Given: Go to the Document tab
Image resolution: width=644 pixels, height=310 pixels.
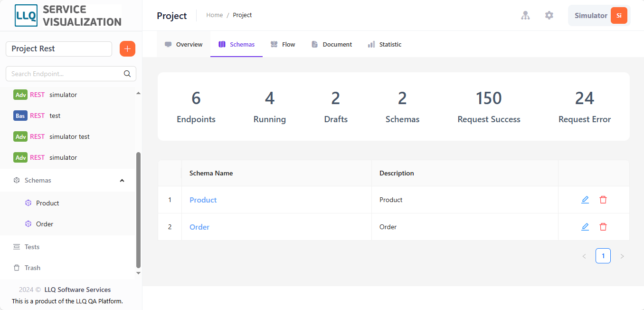Looking at the screenshot, I should tap(331, 44).
